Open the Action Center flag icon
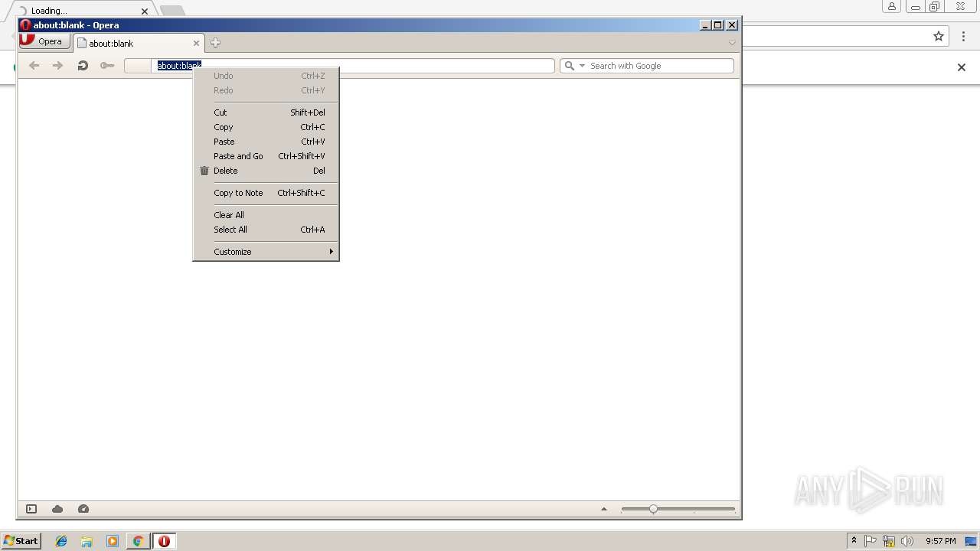The image size is (980, 551). [x=871, y=541]
